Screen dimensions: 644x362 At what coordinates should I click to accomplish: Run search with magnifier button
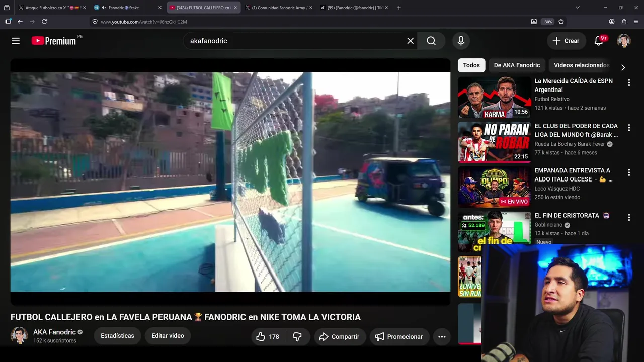tap(431, 41)
